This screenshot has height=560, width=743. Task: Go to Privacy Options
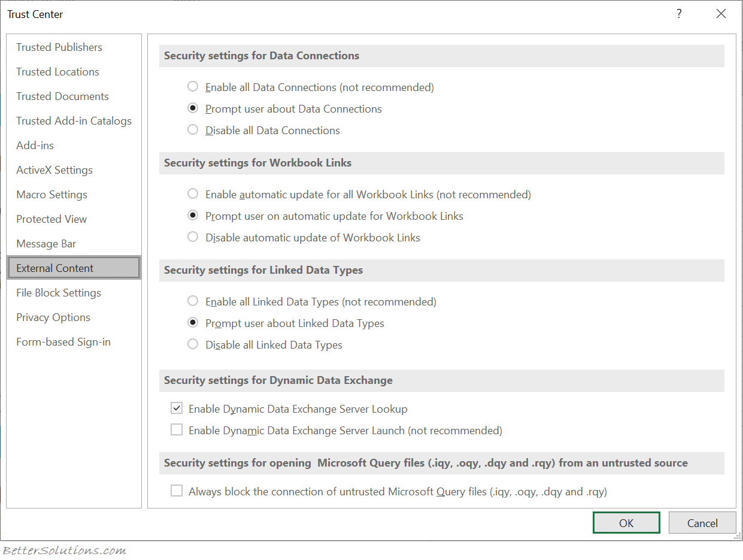pos(74,317)
